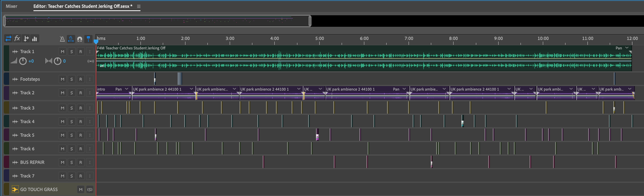Click BUS REPAIR waveform track icon
644x196 pixels.
[14, 162]
